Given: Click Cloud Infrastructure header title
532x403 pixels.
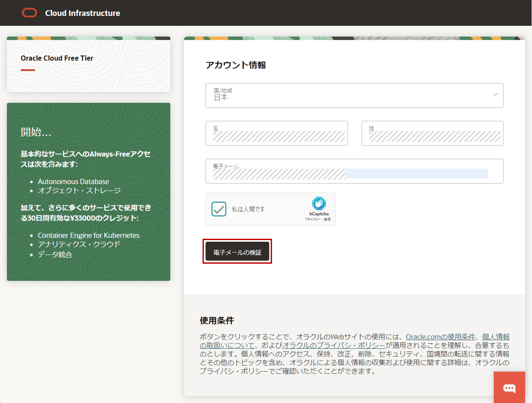Looking at the screenshot, I should [x=82, y=13].
